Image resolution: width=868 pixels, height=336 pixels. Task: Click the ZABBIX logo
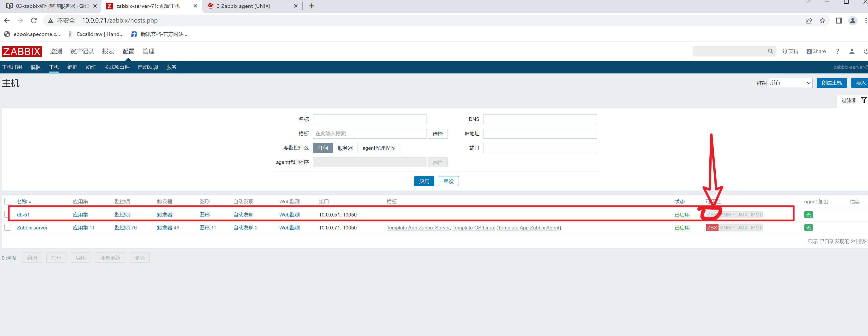click(x=22, y=51)
